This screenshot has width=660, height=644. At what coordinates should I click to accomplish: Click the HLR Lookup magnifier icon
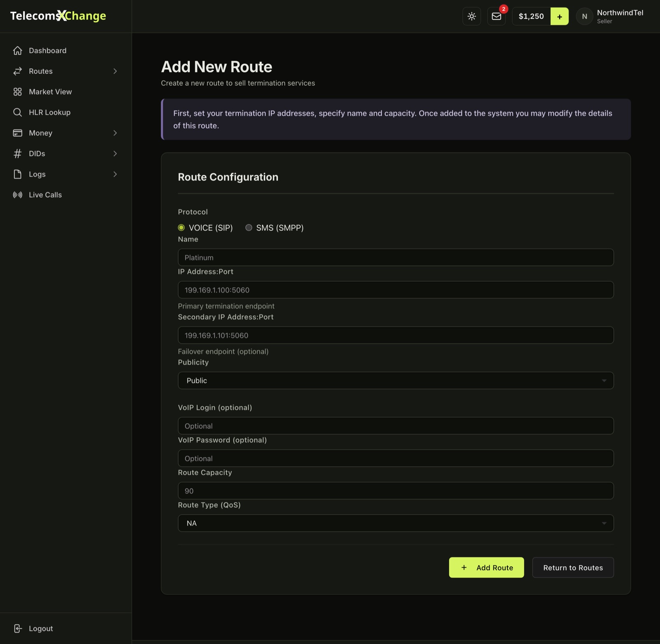click(17, 112)
